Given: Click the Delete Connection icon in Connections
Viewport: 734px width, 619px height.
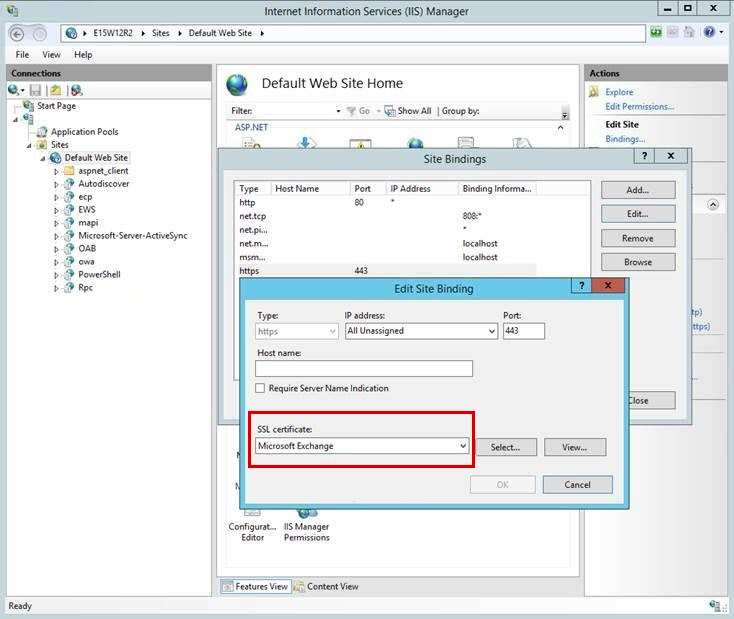Looking at the screenshot, I should pos(76,90).
